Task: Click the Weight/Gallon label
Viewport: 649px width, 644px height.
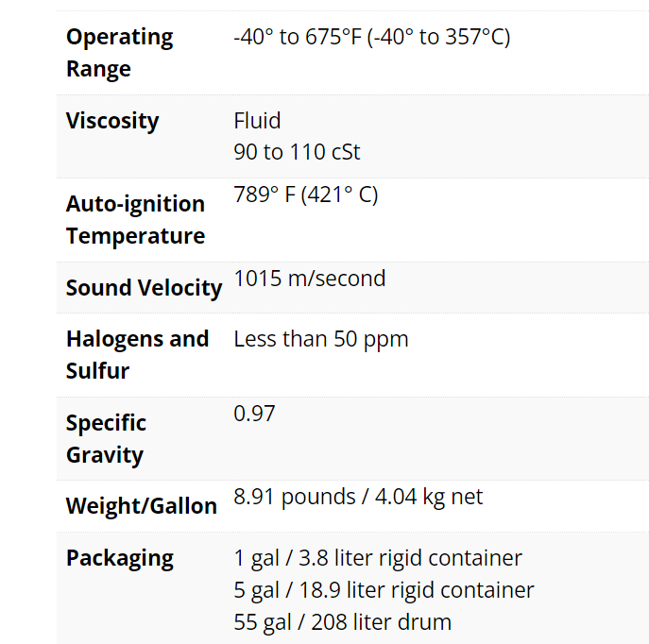Action: click(x=142, y=506)
